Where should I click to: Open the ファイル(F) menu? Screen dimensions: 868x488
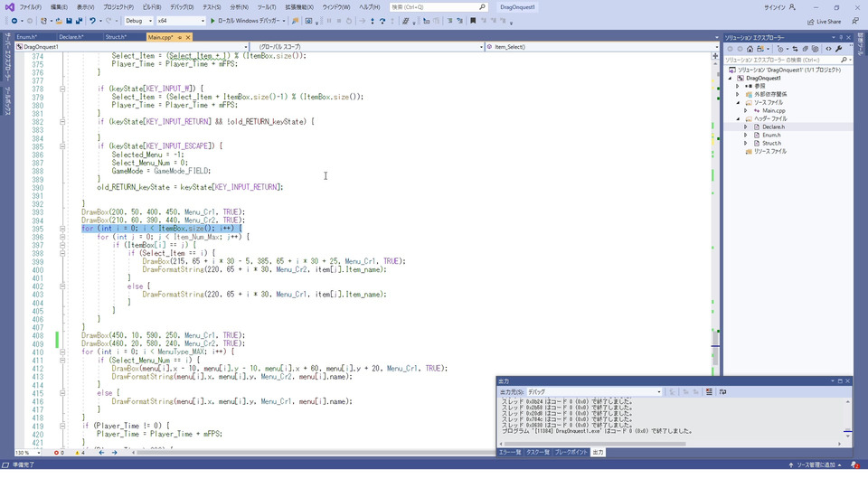(x=30, y=7)
